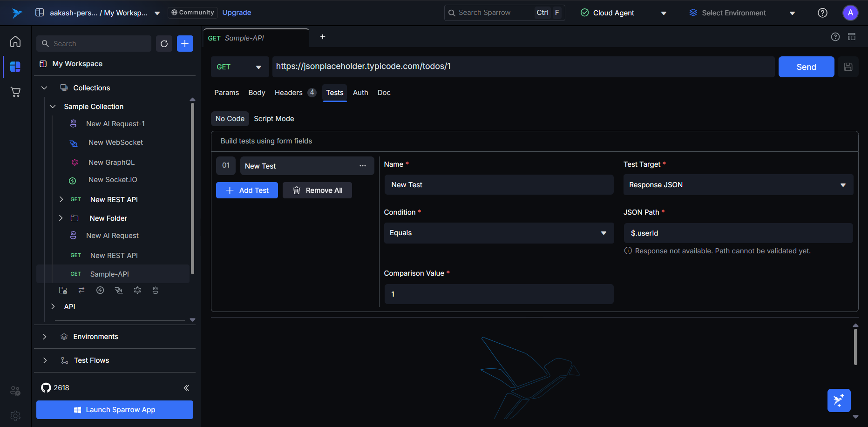Click the blue plus add-new icon
Screen dimensions: 868x427
(185, 44)
